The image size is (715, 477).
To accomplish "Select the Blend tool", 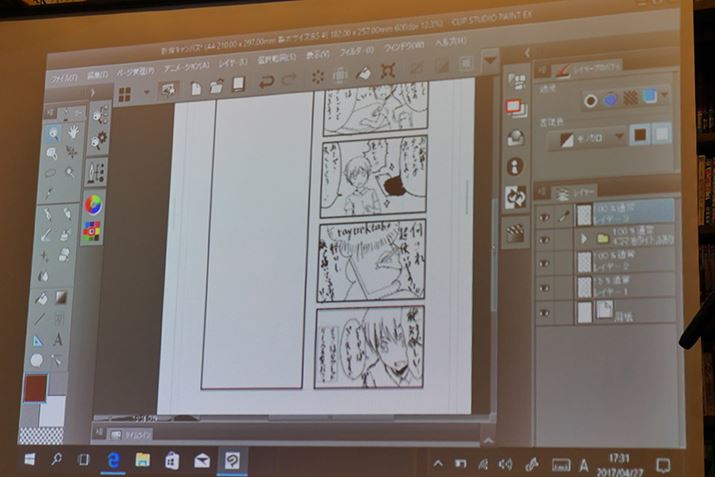I will click(43, 276).
